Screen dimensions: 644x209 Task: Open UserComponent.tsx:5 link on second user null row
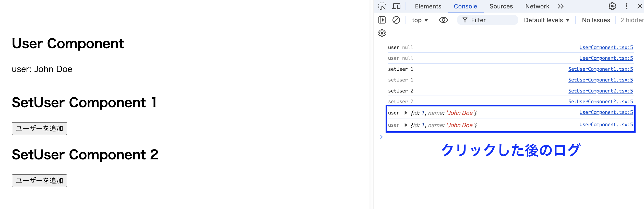click(606, 58)
